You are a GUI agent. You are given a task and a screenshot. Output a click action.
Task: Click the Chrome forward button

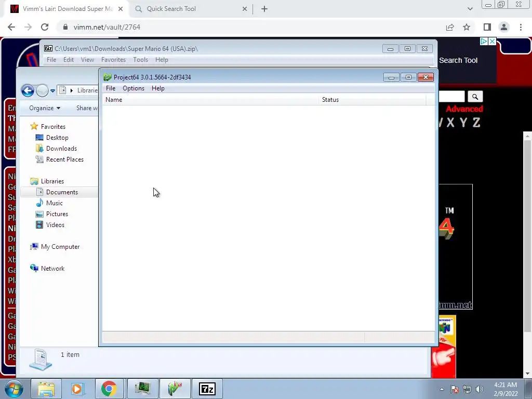[28, 27]
